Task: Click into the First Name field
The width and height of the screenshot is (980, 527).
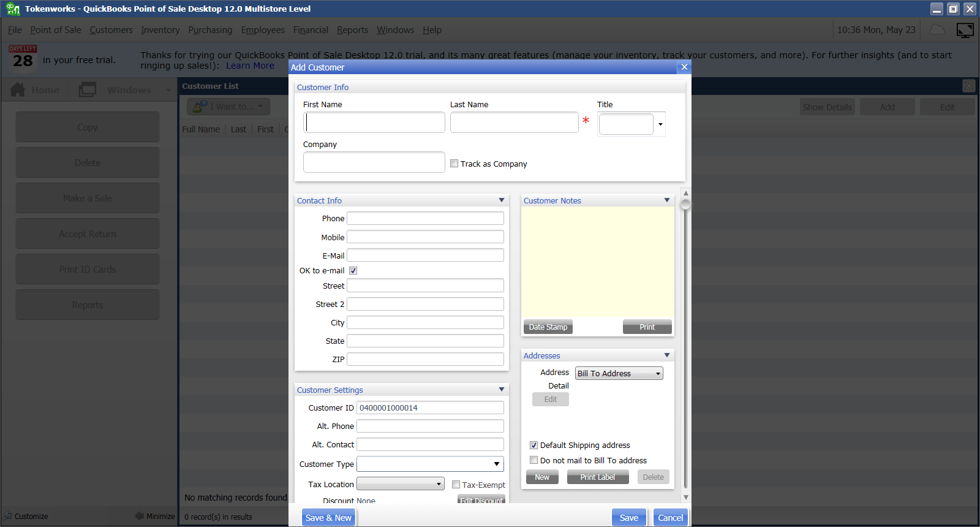Action: click(x=374, y=123)
